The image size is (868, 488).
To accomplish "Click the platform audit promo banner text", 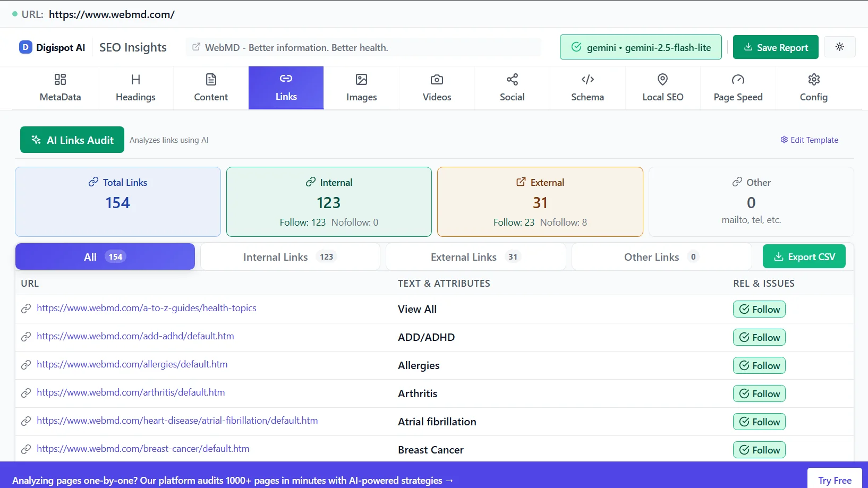I will (233, 480).
